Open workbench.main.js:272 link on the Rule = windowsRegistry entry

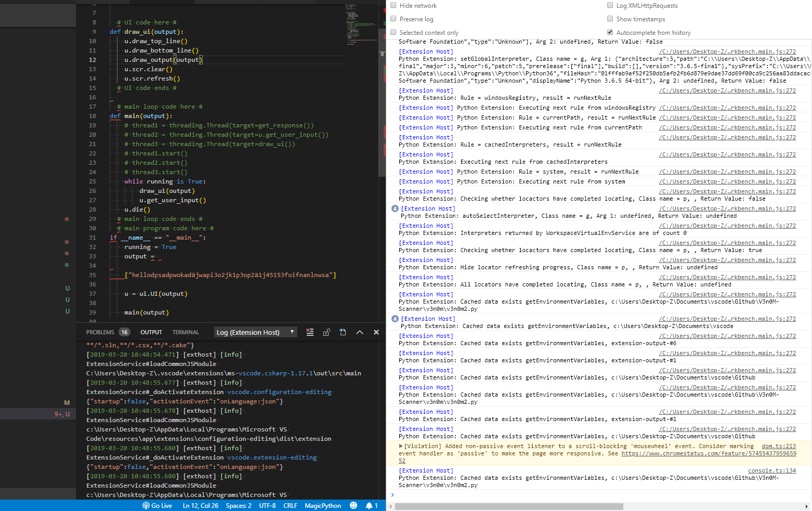coord(727,90)
